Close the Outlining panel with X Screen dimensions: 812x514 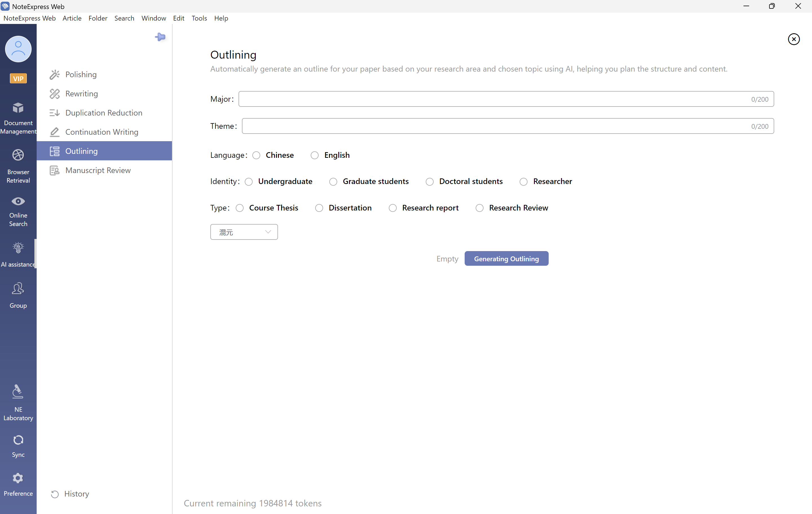click(x=794, y=39)
